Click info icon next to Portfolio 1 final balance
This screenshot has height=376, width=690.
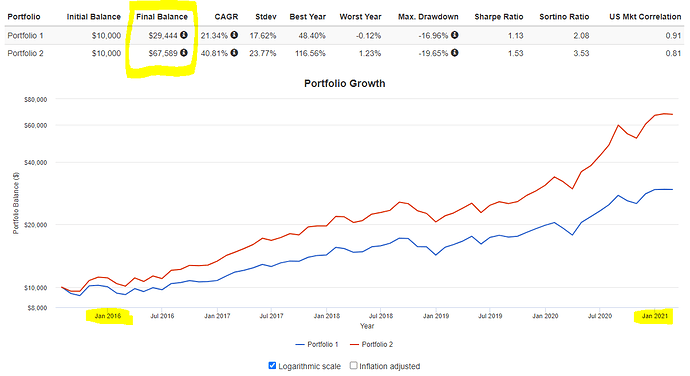[x=184, y=35]
